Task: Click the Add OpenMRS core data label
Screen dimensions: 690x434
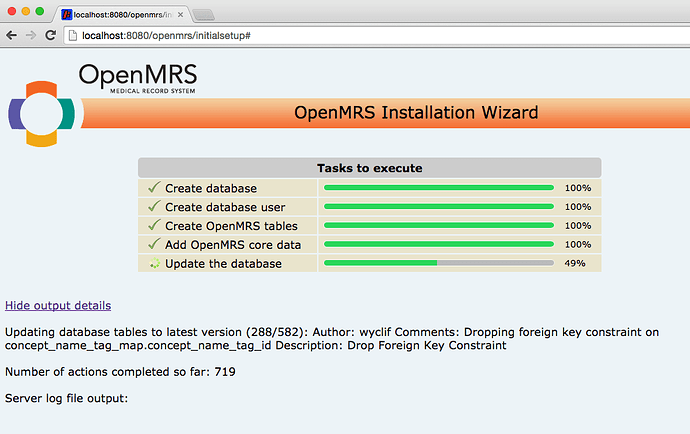Action: tap(233, 245)
